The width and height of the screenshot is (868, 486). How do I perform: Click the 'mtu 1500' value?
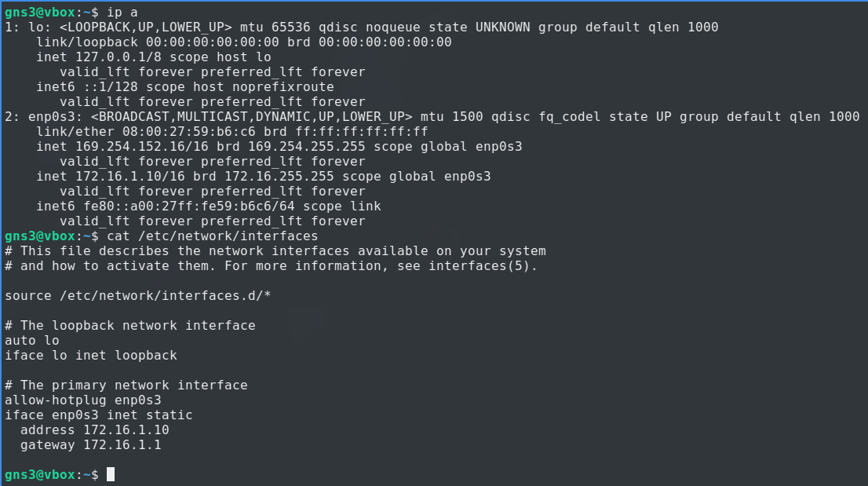click(x=448, y=117)
